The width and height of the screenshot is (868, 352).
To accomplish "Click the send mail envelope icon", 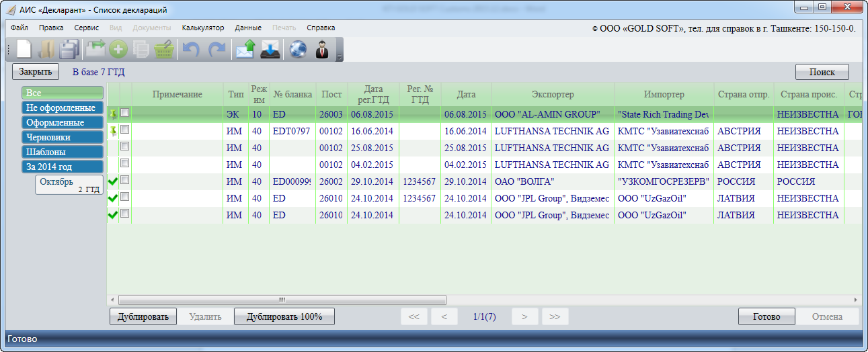I will coord(244,50).
